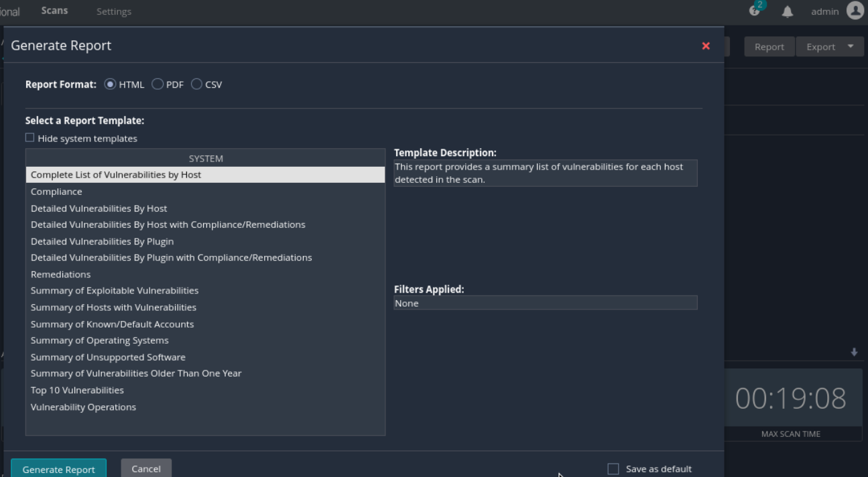Select Top 10 Vulnerabilities template
868x477 pixels.
point(77,390)
